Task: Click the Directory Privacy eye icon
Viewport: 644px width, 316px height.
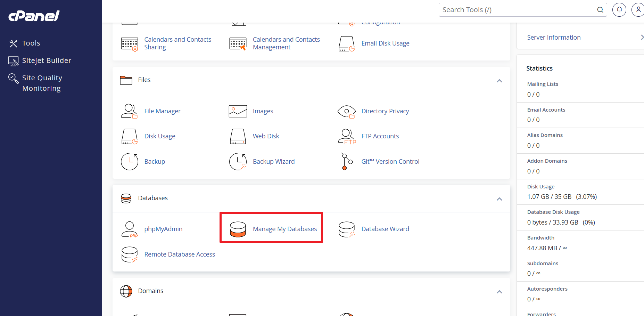Action: coord(347,112)
